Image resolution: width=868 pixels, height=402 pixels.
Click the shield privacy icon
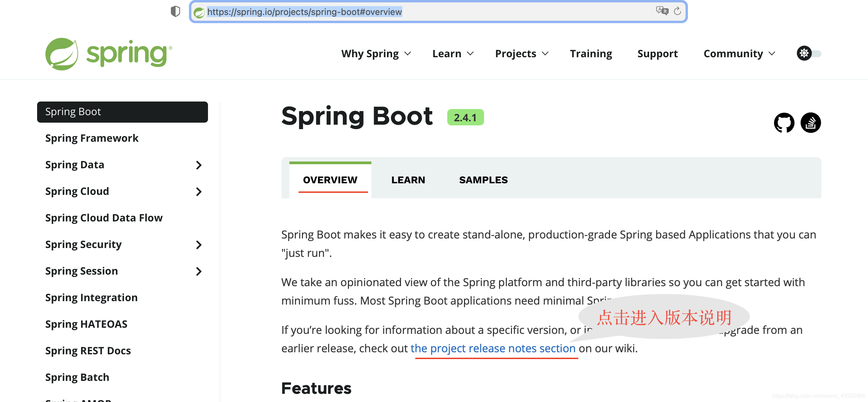tap(176, 11)
